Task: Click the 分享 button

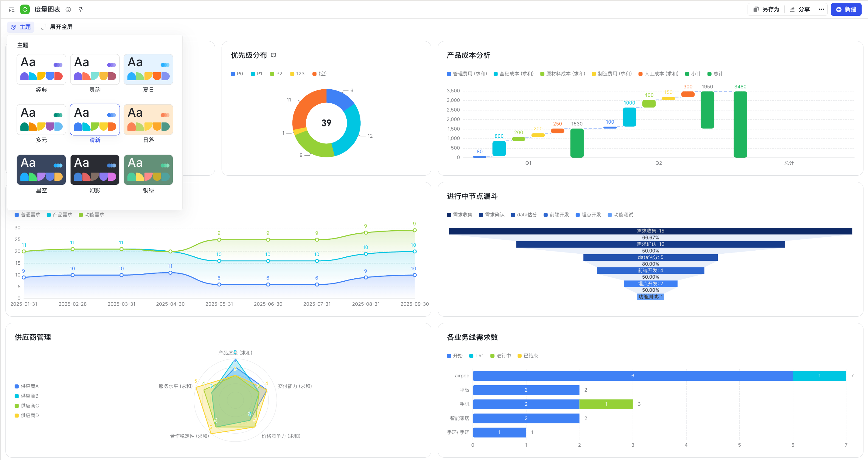Action: pyautogui.click(x=800, y=9)
